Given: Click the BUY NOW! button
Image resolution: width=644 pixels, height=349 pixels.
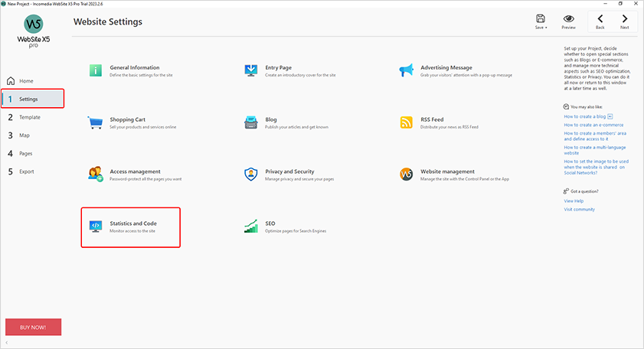Looking at the screenshot, I should tap(33, 328).
